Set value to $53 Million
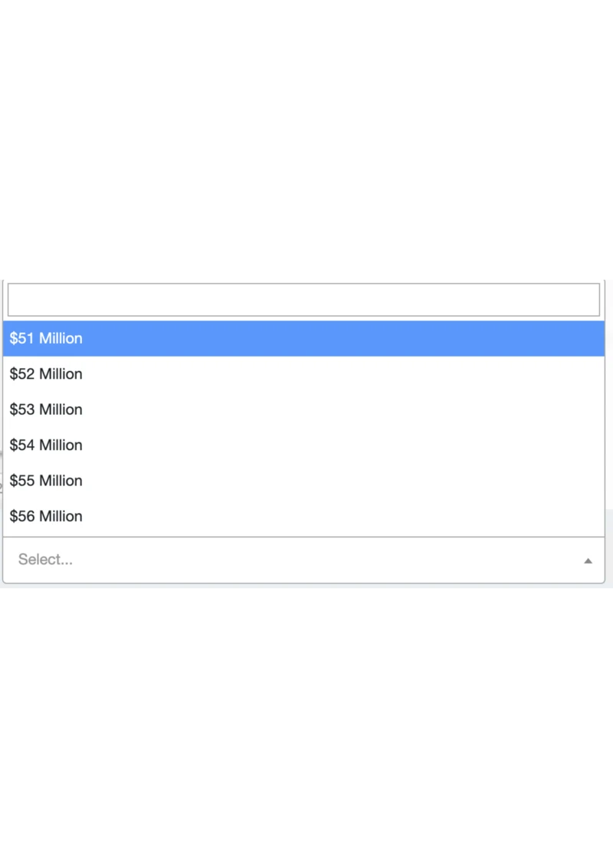The height and width of the screenshot is (868, 613). (46, 409)
